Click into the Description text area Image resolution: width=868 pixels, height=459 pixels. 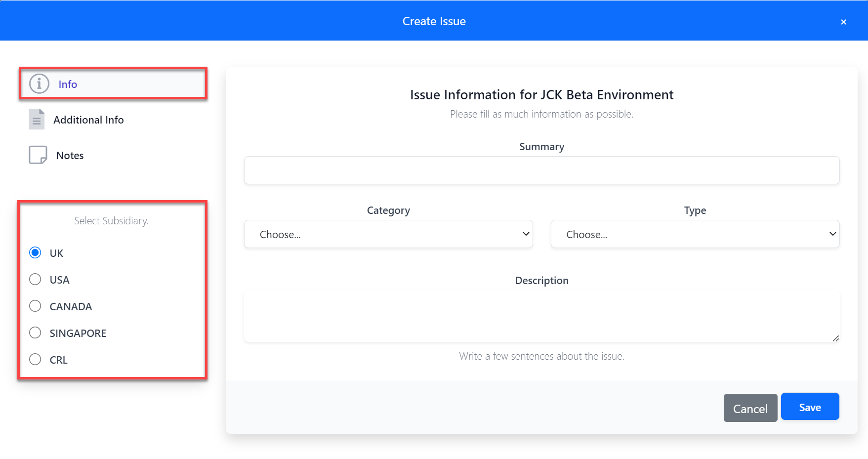542,317
